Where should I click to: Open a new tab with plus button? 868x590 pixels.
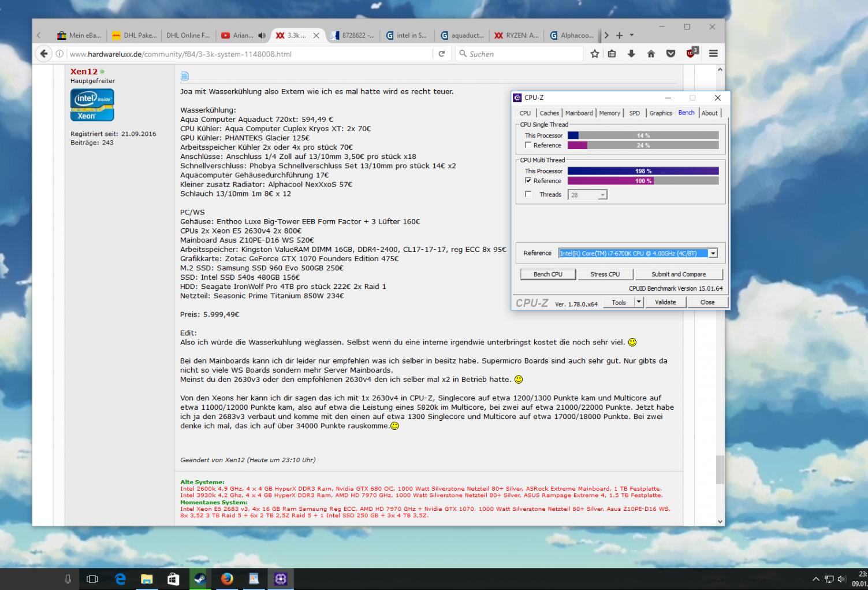point(619,35)
